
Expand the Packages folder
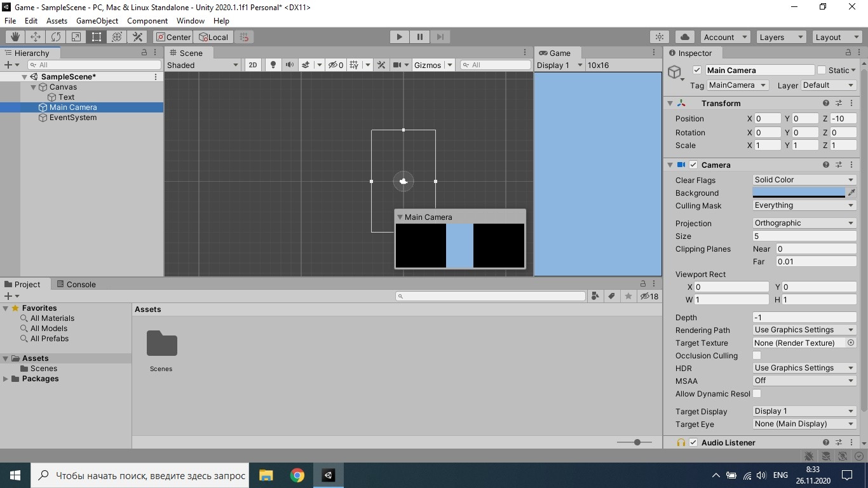[6, 379]
